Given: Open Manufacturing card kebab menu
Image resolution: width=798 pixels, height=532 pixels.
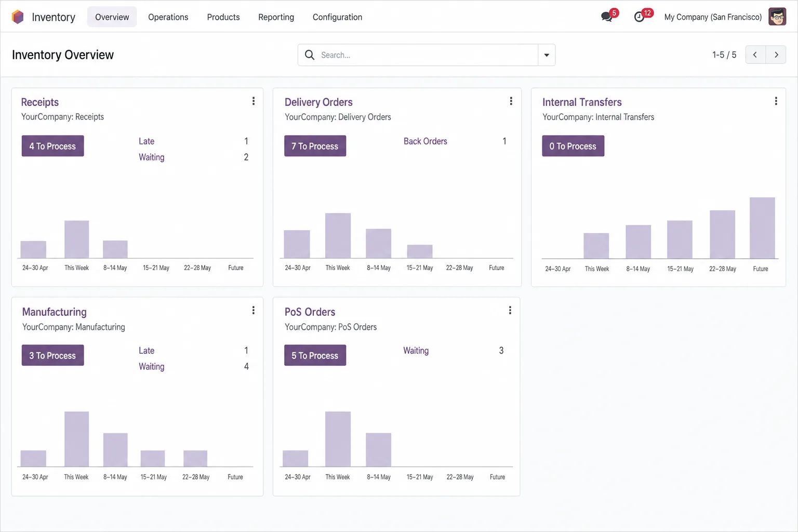Looking at the screenshot, I should click(254, 311).
